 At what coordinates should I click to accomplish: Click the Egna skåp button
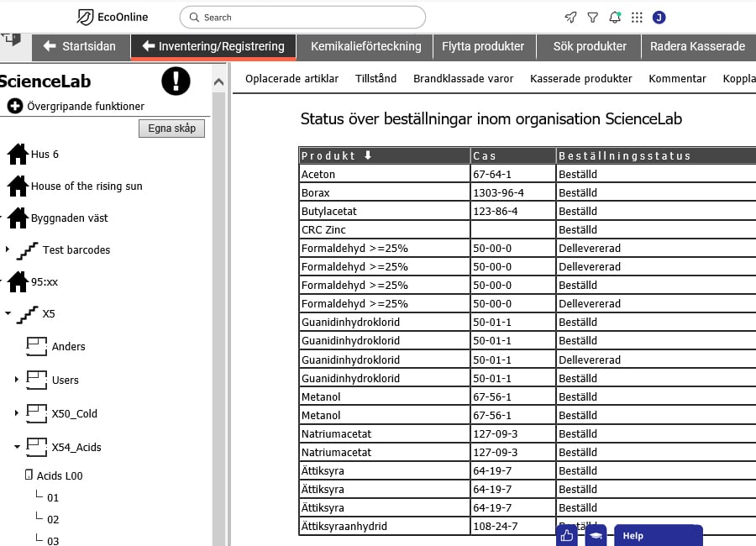tap(171, 129)
